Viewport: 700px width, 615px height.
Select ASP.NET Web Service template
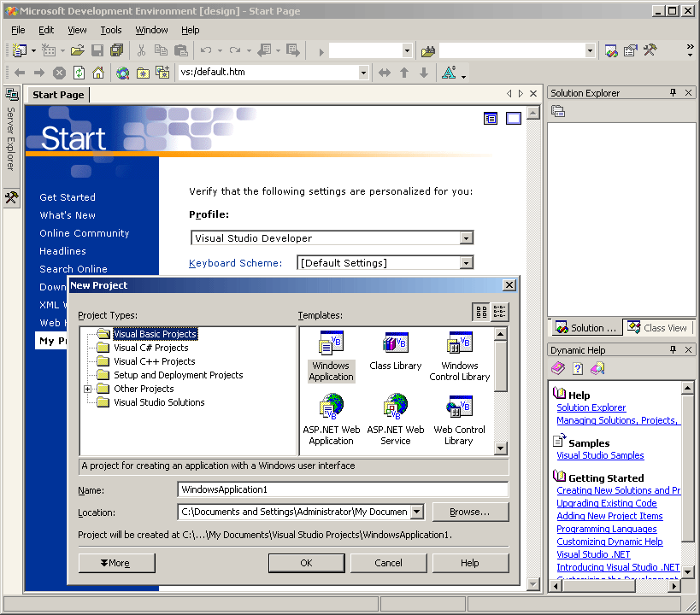coord(396,420)
